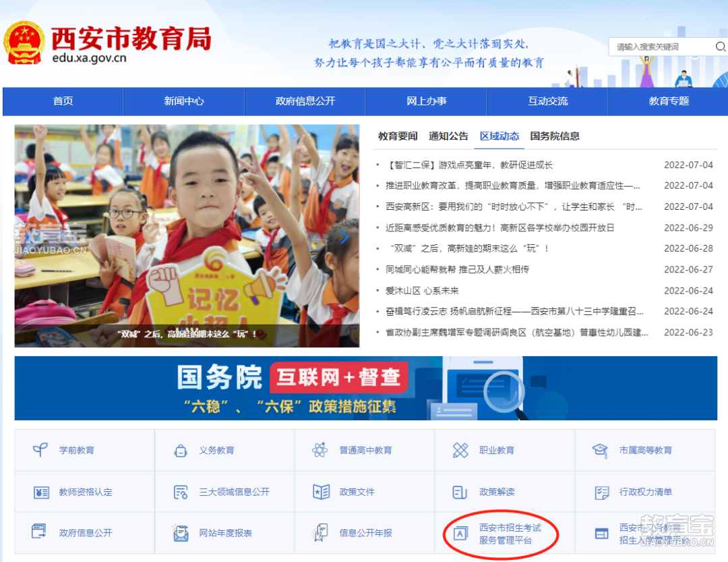Screen dimensions: 728x562
Task: Click the 西安市教育局 site title
Action: pos(131,38)
